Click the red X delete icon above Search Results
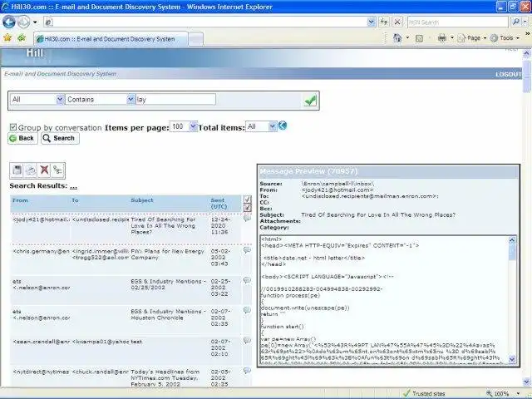Viewport: 532px width, 399px height. tap(44, 170)
